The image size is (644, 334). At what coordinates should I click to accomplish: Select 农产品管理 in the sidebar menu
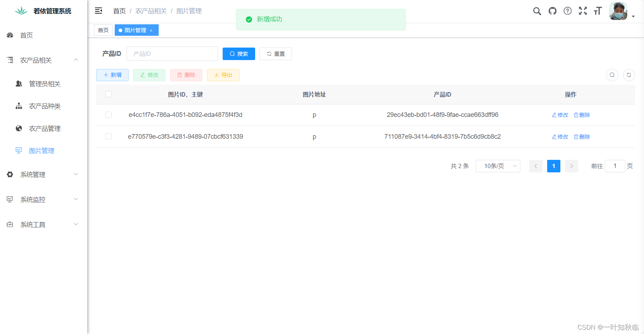coord(45,128)
